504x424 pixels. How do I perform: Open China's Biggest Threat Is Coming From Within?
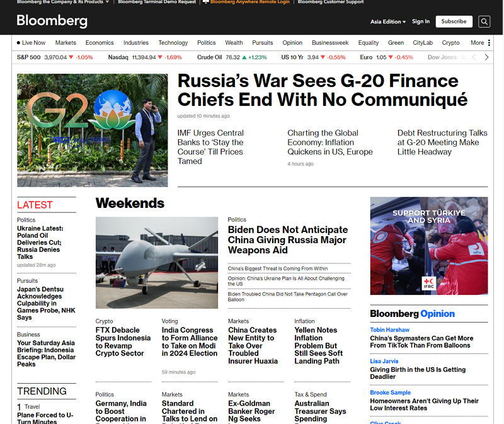tap(278, 268)
